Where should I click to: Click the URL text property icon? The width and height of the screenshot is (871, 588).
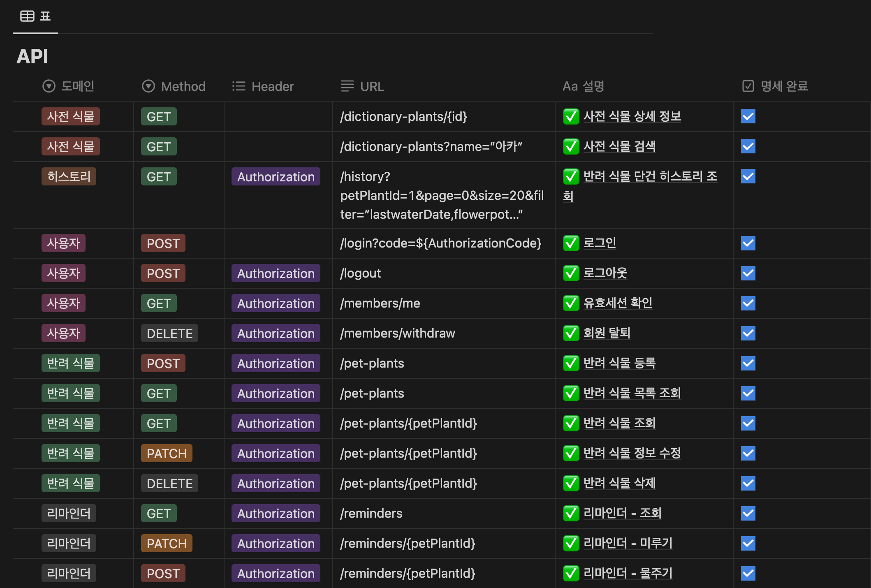click(x=347, y=86)
